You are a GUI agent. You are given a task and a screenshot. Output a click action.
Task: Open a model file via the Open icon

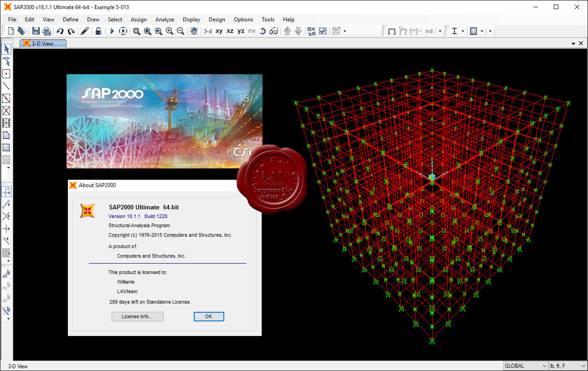[22, 31]
